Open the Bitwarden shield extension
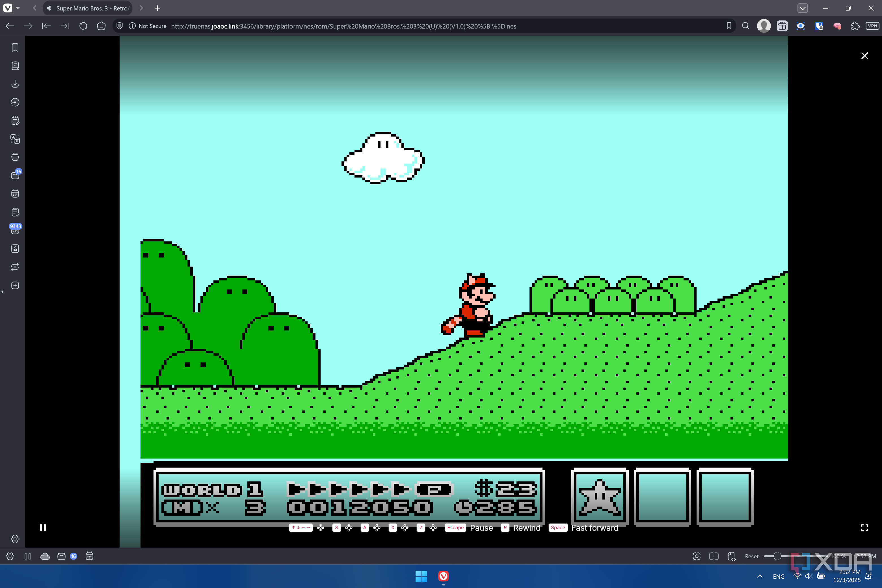Screen dimensions: 882x588 click(819, 26)
